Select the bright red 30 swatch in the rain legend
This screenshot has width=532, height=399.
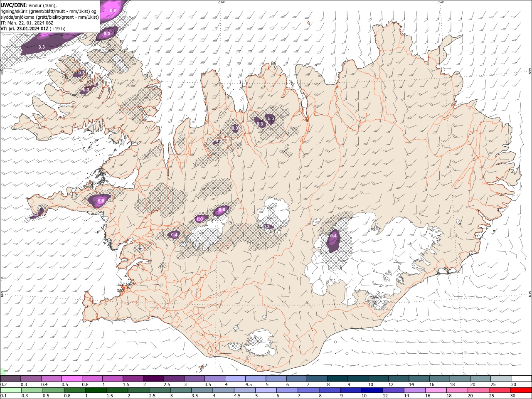pyautogui.click(x=520, y=390)
